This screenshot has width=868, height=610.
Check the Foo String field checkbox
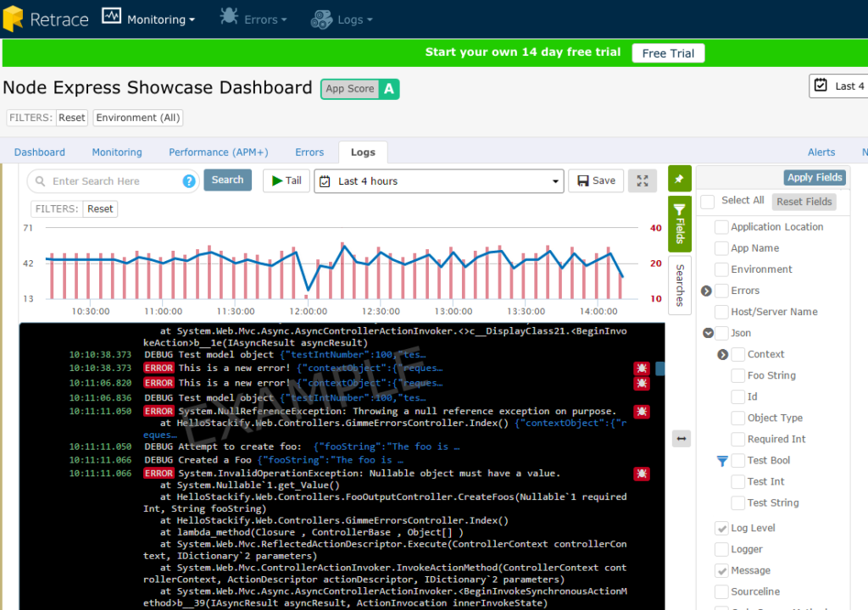click(738, 376)
